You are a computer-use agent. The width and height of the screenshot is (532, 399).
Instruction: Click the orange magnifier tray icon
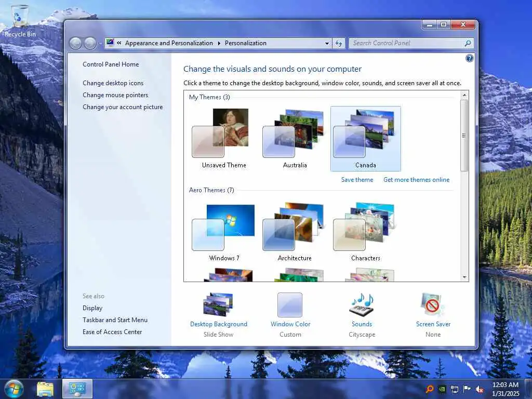430,389
